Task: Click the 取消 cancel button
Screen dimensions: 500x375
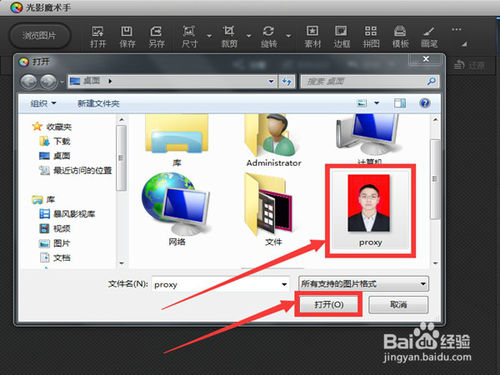Action: 398,304
